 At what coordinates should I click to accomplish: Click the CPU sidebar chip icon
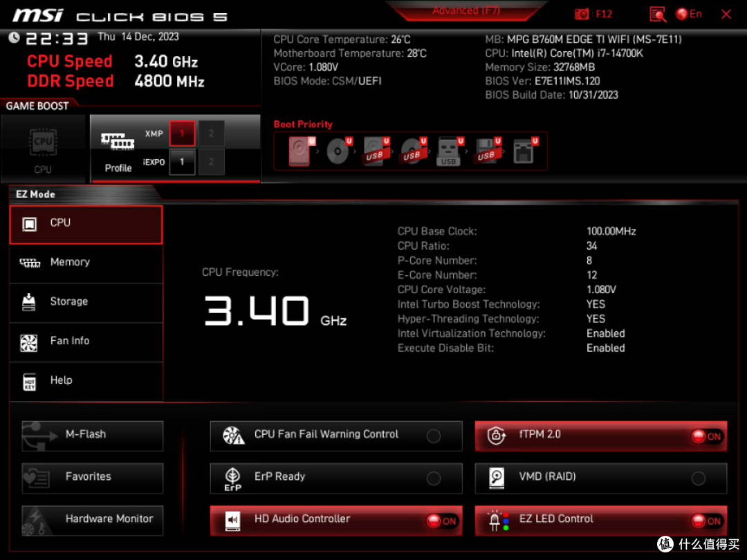tap(29, 224)
